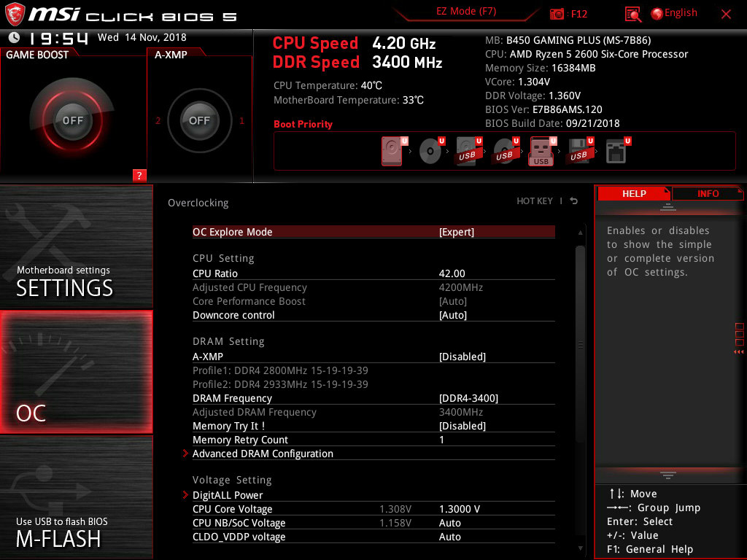
Task: Select the USB floppy boot device icon
Action: click(580, 151)
